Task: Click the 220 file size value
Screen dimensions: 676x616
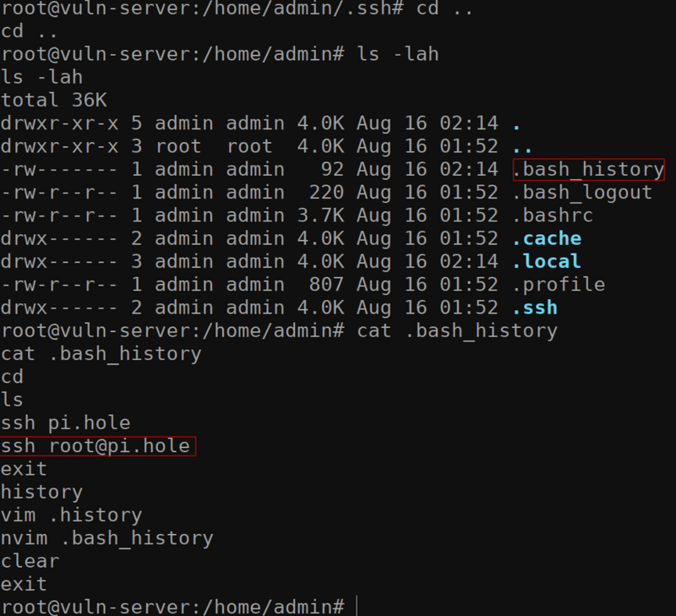Action: pyautogui.click(x=326, y=192)
